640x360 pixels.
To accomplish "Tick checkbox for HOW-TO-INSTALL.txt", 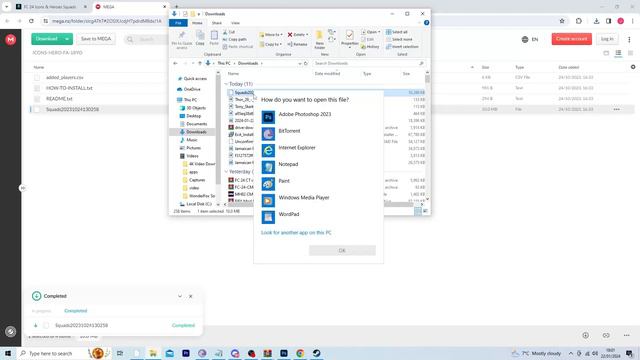I will 37,88.
